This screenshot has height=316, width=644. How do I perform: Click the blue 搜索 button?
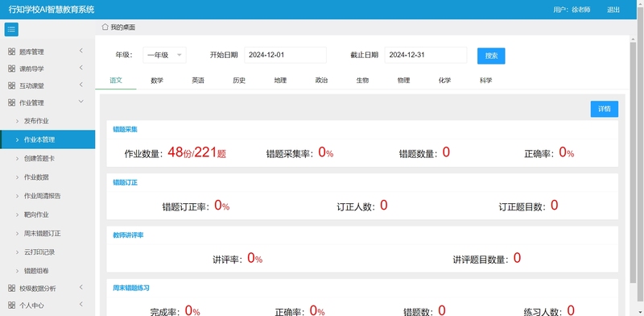click(491, 56)
